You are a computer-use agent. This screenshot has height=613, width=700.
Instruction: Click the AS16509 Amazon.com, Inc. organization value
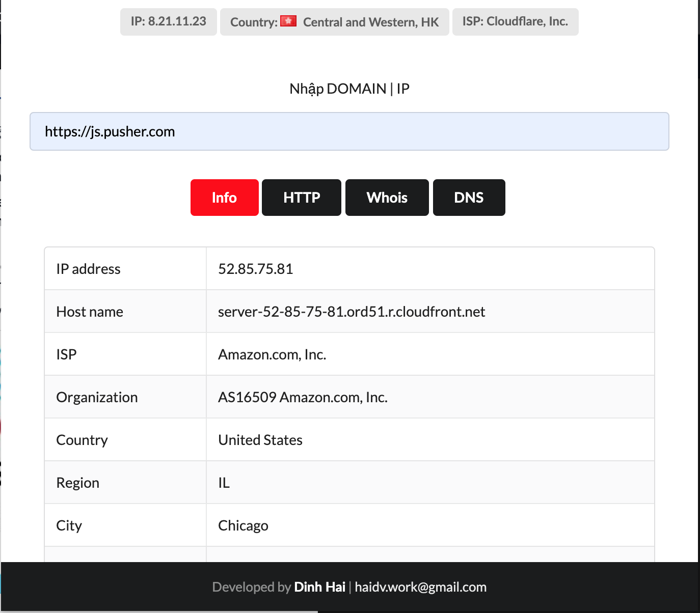(303, 397)
